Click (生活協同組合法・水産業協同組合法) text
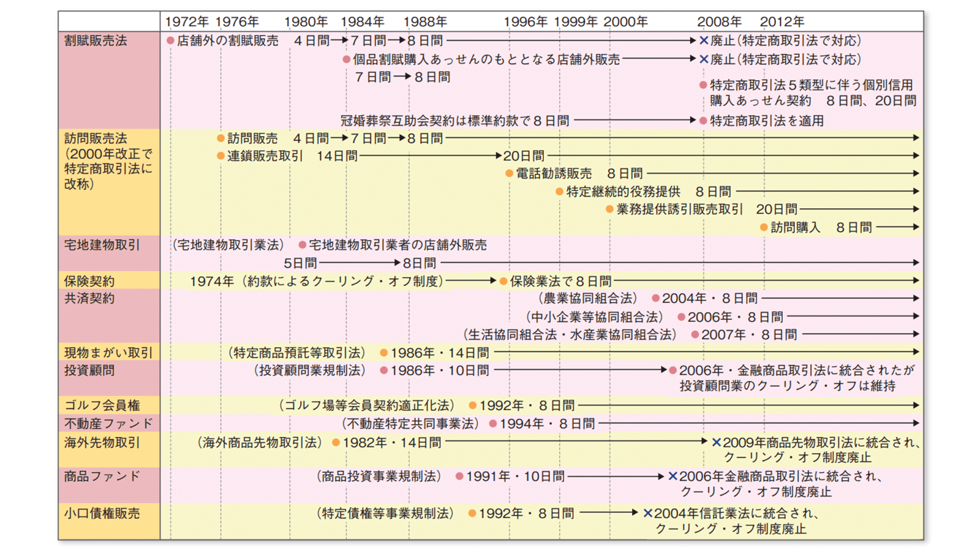980x551 pixels. (570, 335)
